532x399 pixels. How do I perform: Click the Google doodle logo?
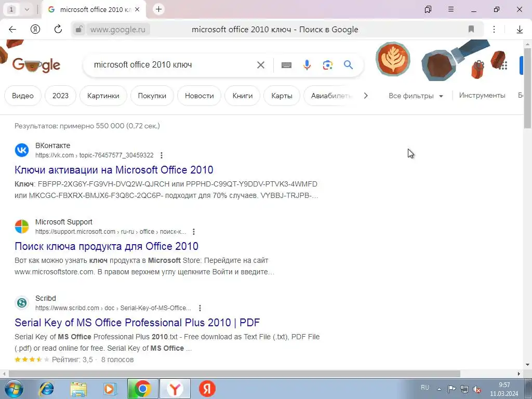tap(36, 65)
